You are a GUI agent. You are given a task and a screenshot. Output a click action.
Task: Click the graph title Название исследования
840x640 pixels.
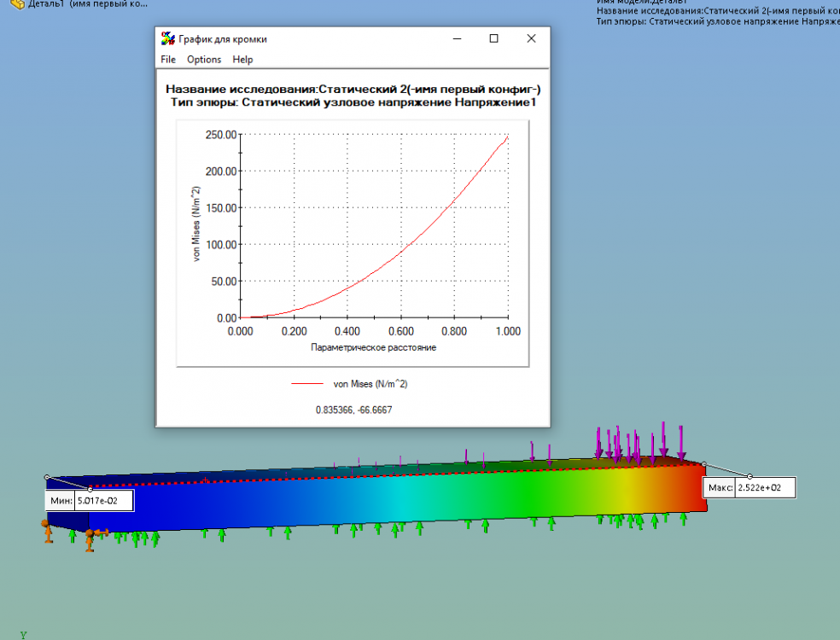click(353, 90)
